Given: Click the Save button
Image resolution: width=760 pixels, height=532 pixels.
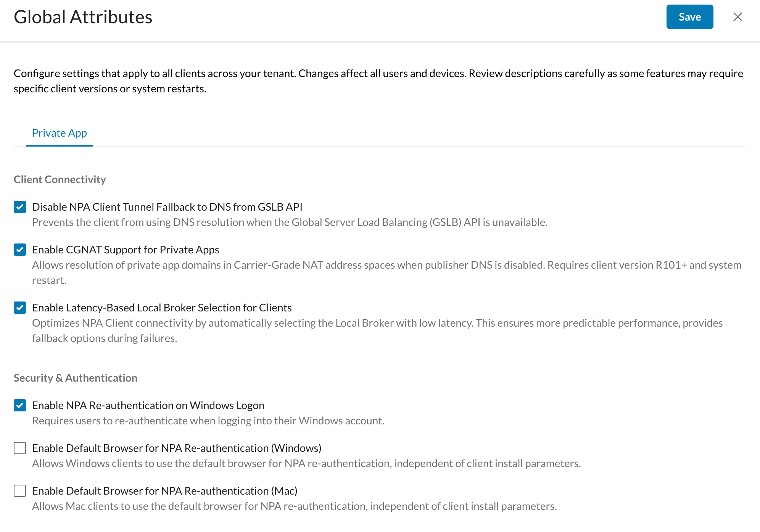Looking at the screenshot, I should pos(689,17).
